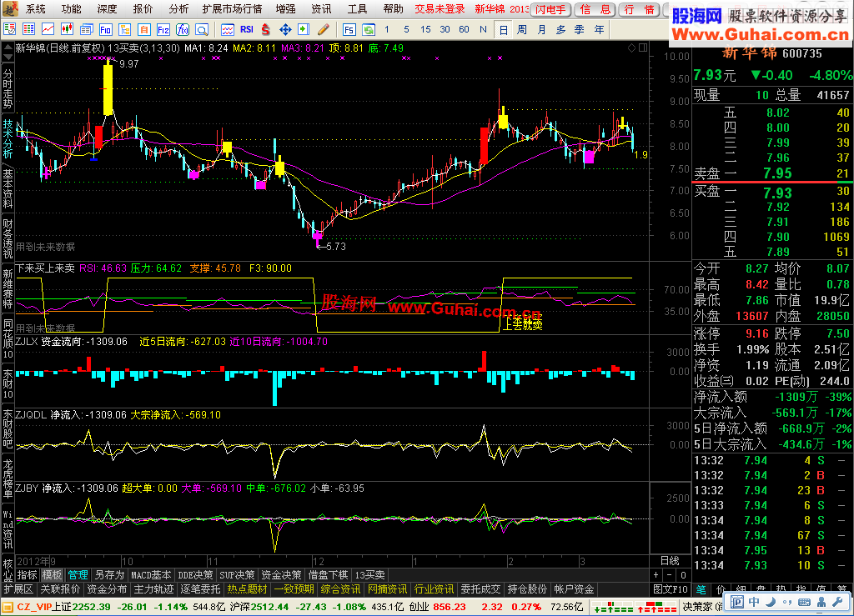This screenshot has height=616, width=854.
Task: Click the keyboard icon in IME bar
Action: pos(805,602)
